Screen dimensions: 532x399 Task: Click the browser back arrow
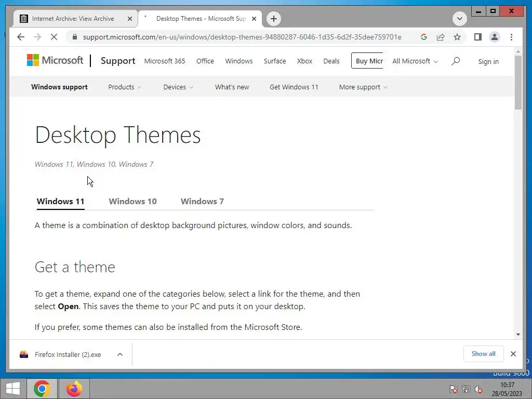click(21, 37)
